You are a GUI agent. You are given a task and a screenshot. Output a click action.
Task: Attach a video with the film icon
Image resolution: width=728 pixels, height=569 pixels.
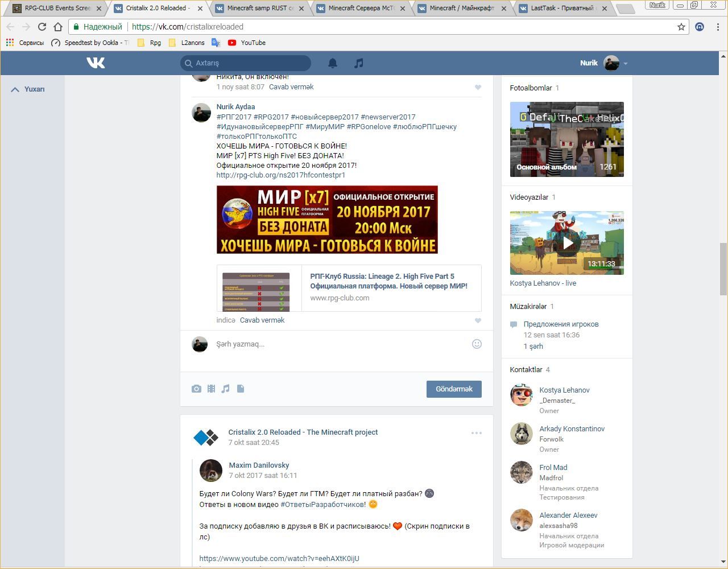(x=211, y=389)
